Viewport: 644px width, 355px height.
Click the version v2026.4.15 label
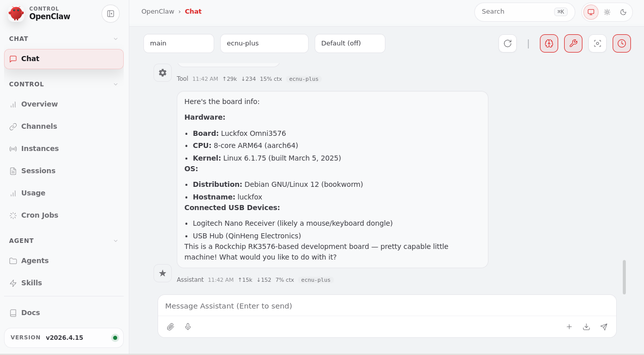pyautogui.click(x=65, y=338)
